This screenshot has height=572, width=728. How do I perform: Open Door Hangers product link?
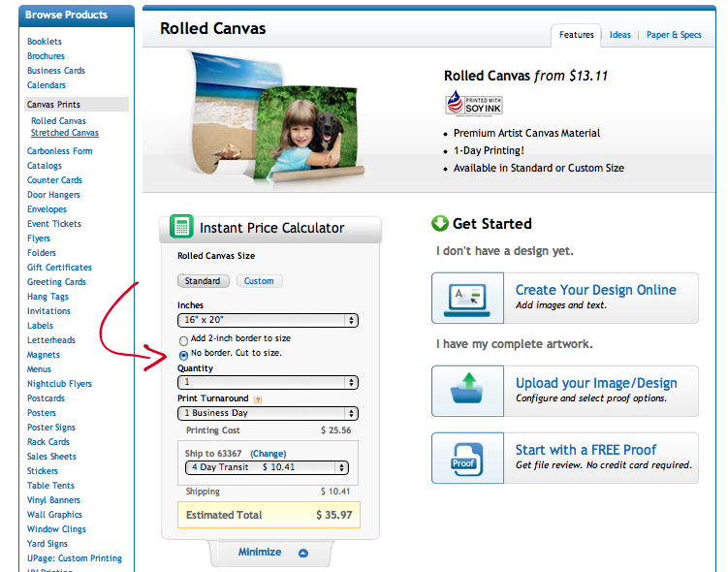pyautogui.click(x=53, y=195)
